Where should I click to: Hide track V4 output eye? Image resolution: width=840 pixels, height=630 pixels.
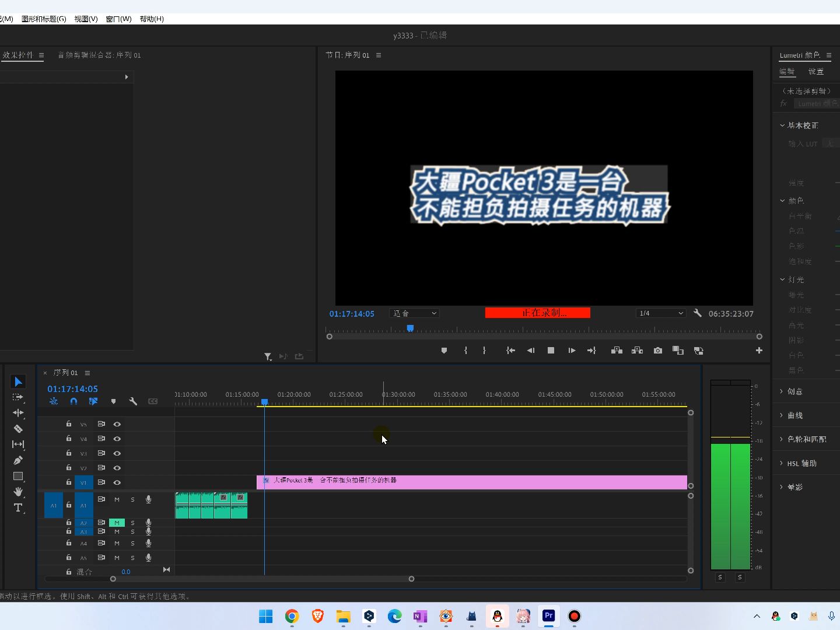point(117,439)
